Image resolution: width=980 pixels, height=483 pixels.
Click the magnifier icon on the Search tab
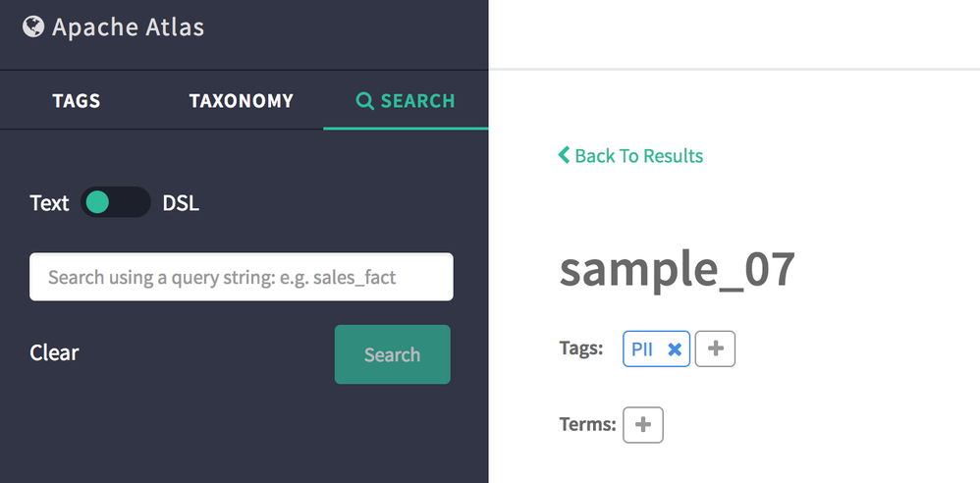click(364, 101)
